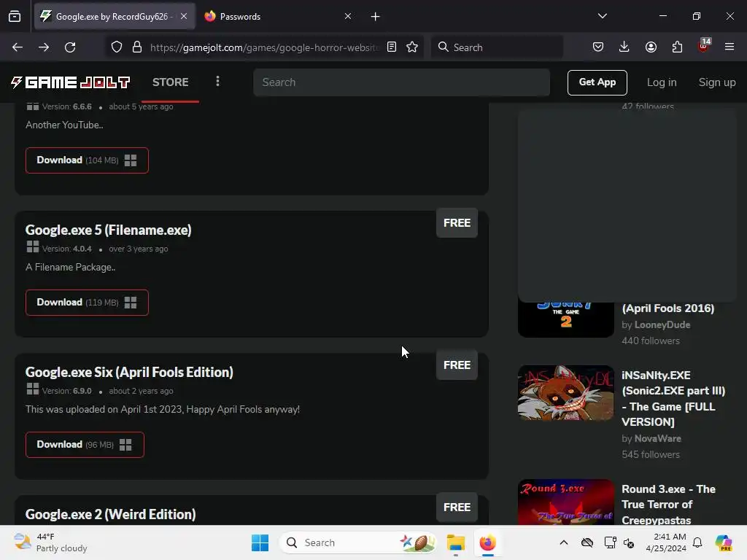Show hidden system tray icons
The width and height of the screenshot is (747, 560).
564,542
